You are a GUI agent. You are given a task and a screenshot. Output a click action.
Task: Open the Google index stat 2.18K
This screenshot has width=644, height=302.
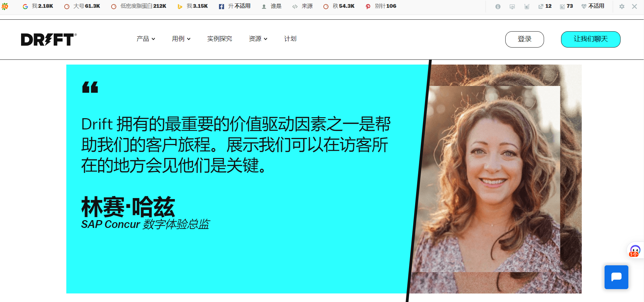pos(38,6)
